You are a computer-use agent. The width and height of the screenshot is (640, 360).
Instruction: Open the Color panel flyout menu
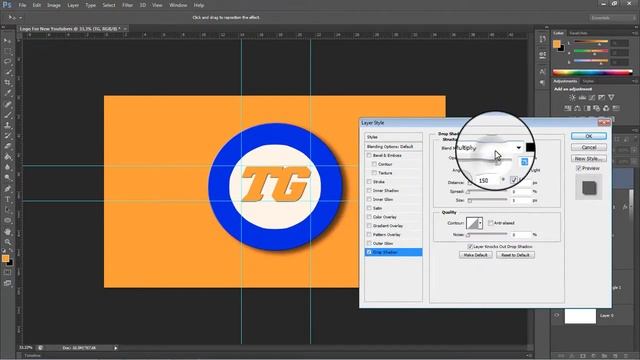634,33
